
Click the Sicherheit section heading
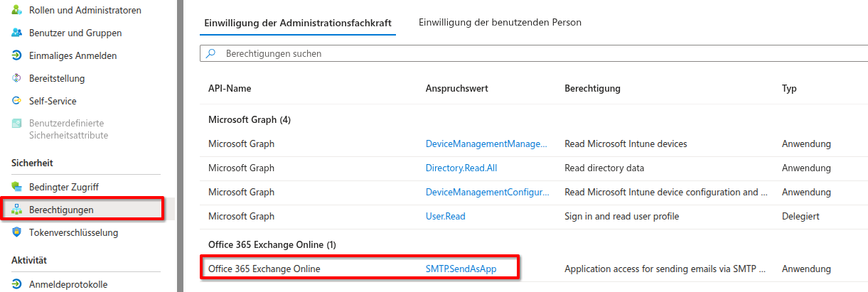[x=33, y=163]
